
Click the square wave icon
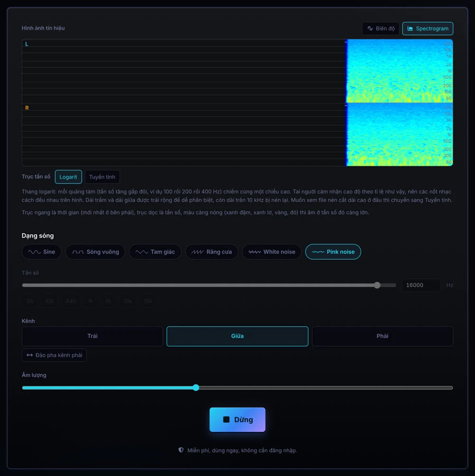[78, 252]
